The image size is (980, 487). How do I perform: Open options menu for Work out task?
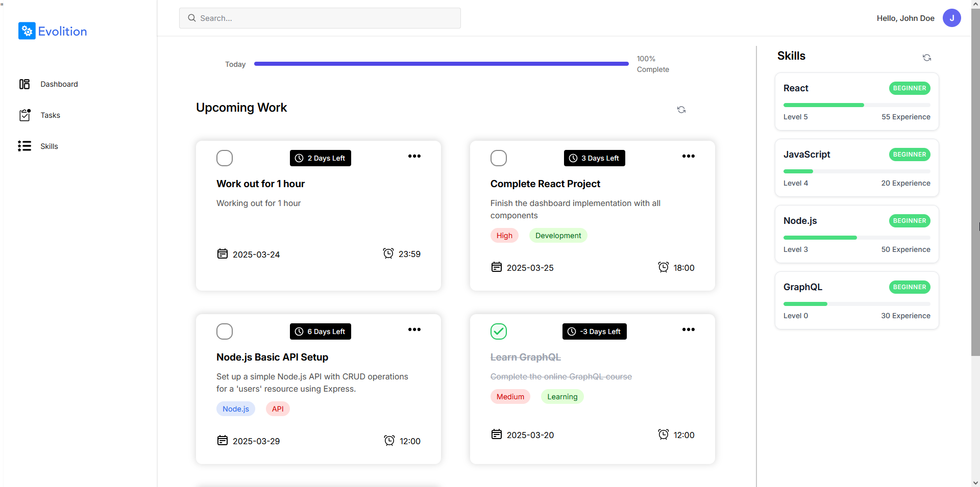414,156
